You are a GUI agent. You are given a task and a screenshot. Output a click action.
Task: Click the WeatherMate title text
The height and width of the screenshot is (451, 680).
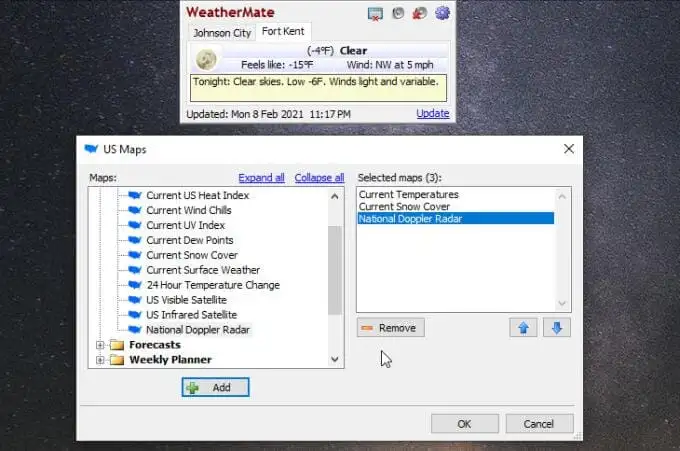230,12
